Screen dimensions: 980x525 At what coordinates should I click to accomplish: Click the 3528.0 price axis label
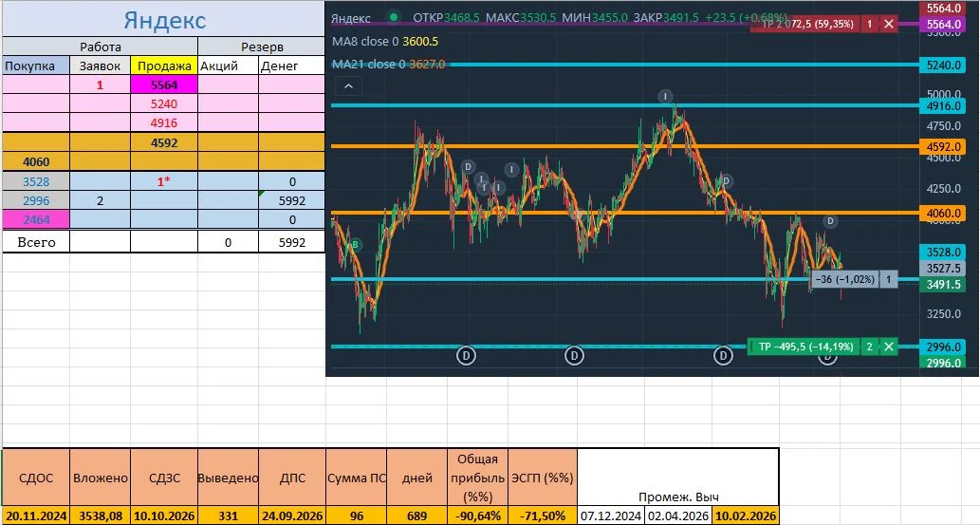[x=943, y=253]
